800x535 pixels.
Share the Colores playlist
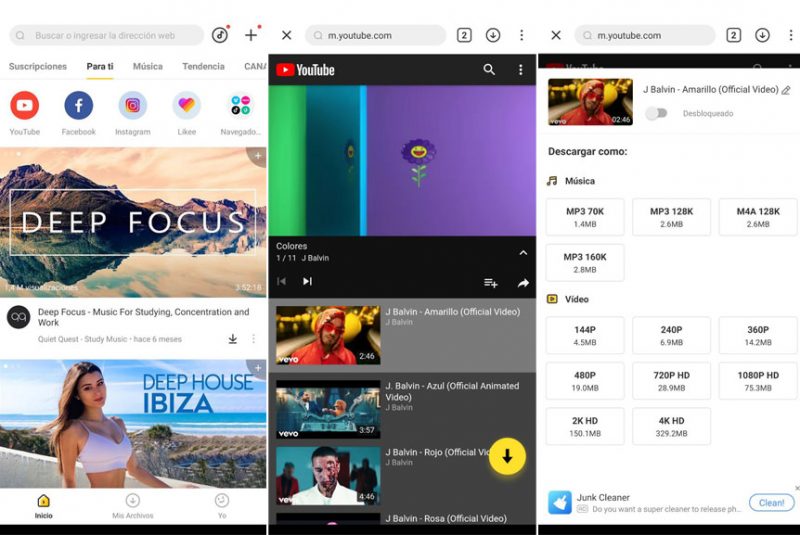click(x=523, y=283)
